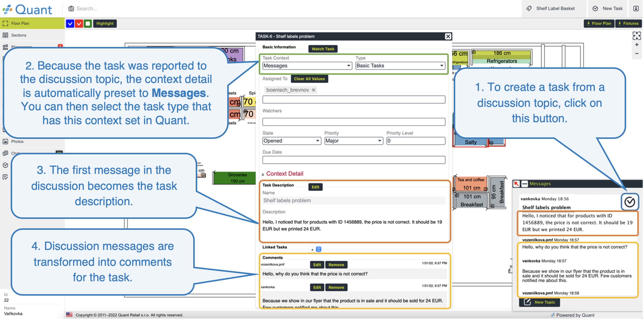Click the Priority Level field
Viewport: 644px width, 320px height.
[416, 141]
